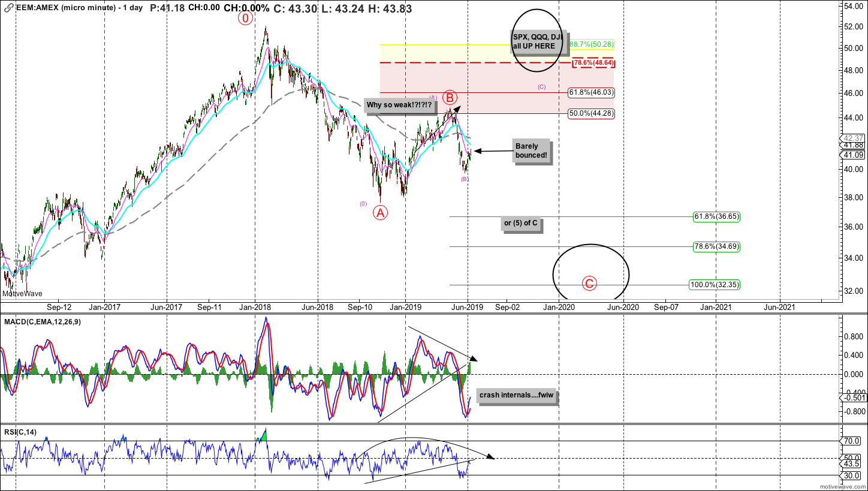The height and width of the screenshot is (491, 868).
Task: Click the Sep-12 date axis label
Action: pos(59,307)
